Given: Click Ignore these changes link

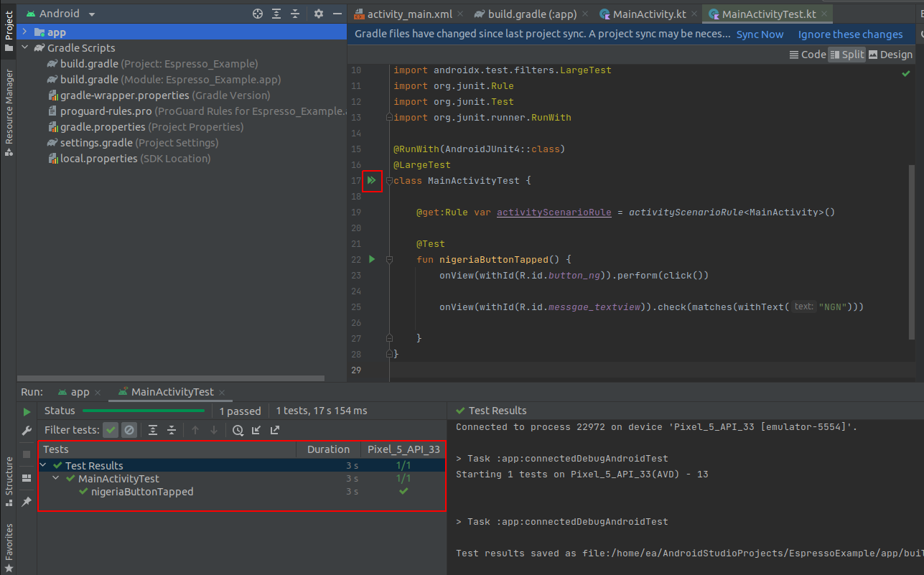Looking at the screenshot, I should tap(850, 34).
